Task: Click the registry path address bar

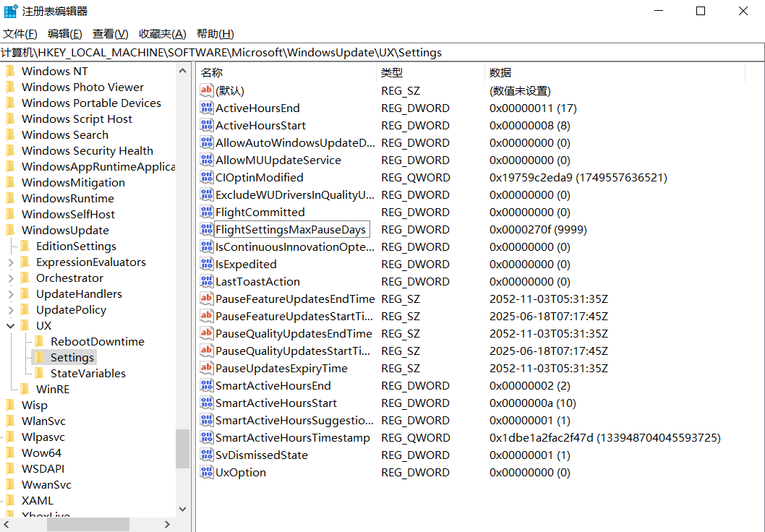Action: pos(382,53)
